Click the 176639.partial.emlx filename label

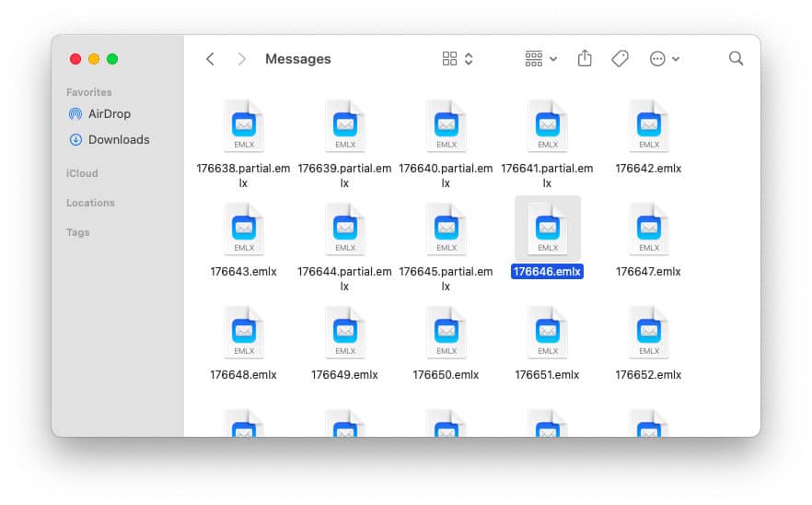coord(344,176)
